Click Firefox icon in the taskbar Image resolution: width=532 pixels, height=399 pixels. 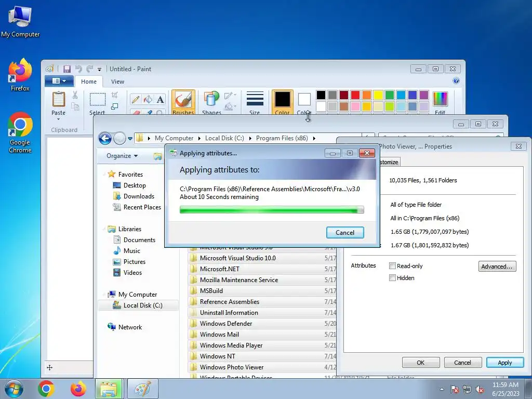(78, 389)
